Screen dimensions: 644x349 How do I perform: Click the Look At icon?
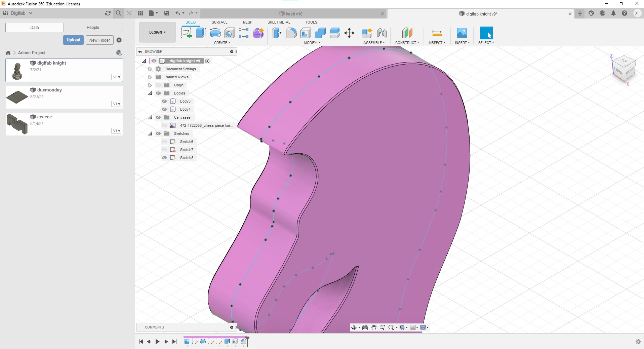[x=365, y=327]
